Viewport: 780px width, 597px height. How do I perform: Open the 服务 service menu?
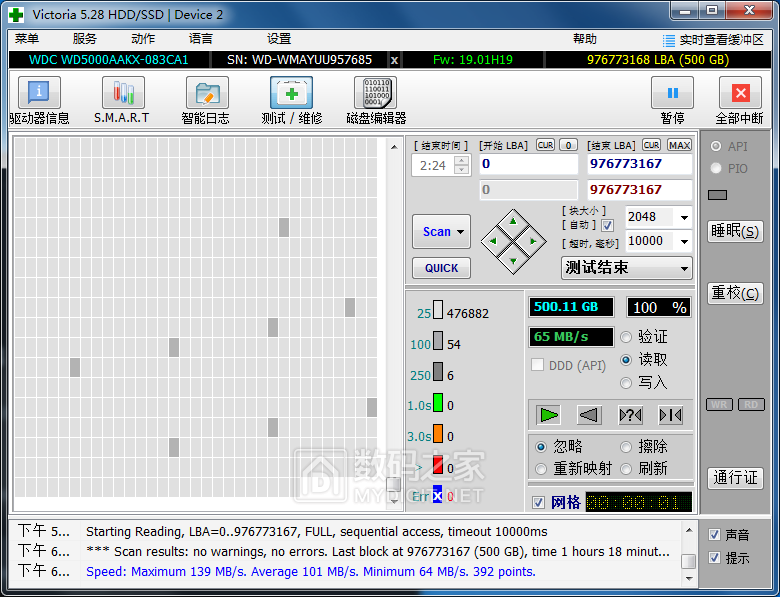click(x=85, y=39)
